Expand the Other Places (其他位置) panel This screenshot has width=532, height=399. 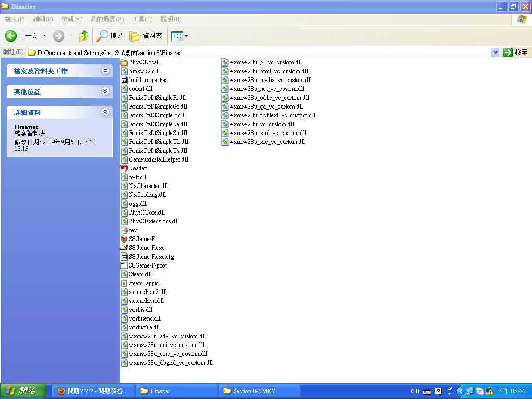tap(105, 91)
